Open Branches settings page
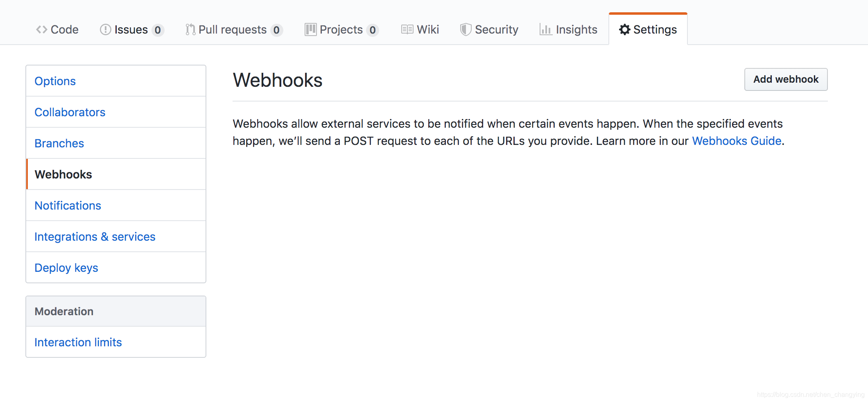 116,143
